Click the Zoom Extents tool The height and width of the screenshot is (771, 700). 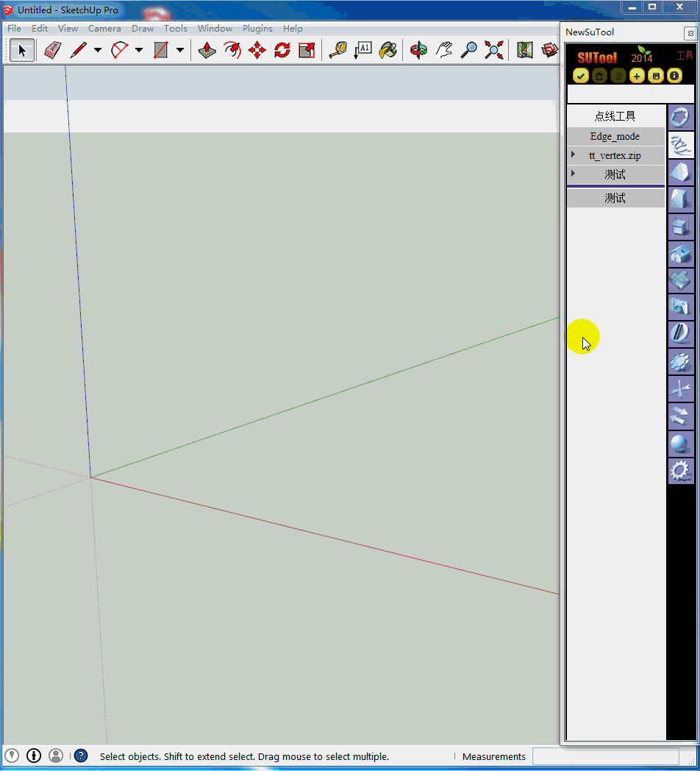(x=494, y=50)
